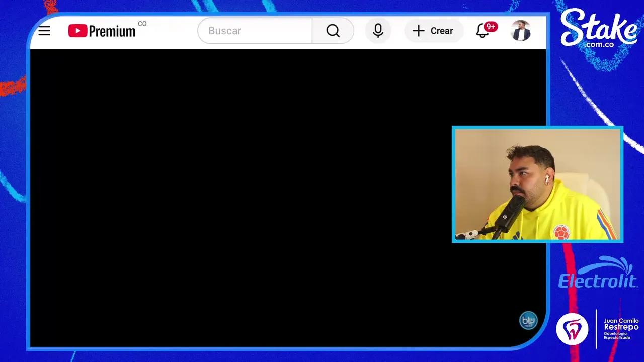Click the Blu Radio watermark in video
This screenshot has height=362, width=644.
[528, 320]
